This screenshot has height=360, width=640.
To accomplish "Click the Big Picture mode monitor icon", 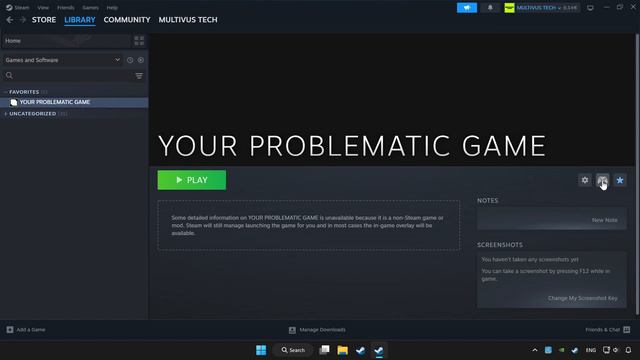I will pos(590,8).
